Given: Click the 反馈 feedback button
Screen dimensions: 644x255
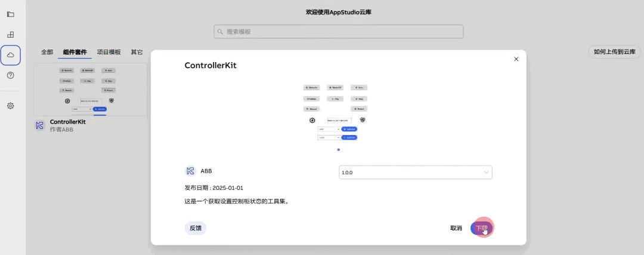Looking at the screenshot, I should [196, 228].
